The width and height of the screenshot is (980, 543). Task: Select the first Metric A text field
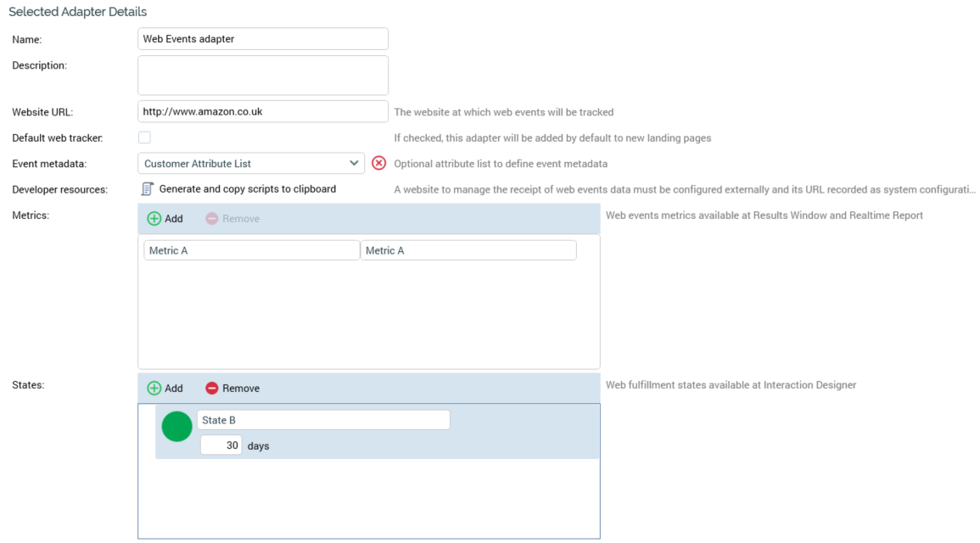[x=251, y=250]
